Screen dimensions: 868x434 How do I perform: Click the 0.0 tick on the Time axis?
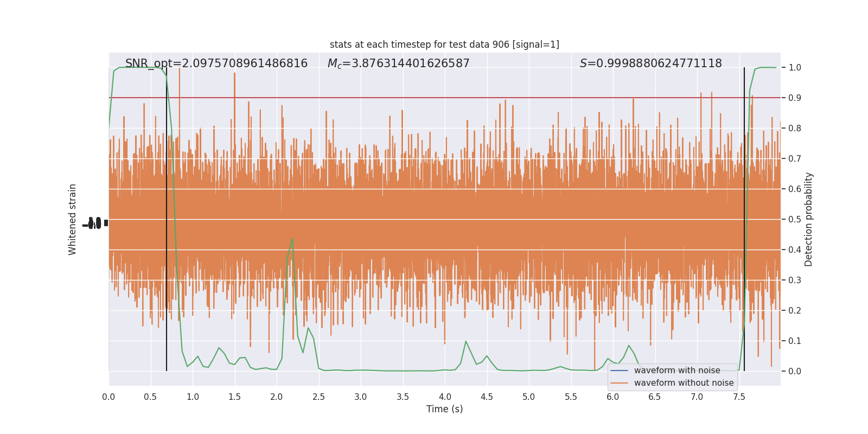click(x=108, y=397)
